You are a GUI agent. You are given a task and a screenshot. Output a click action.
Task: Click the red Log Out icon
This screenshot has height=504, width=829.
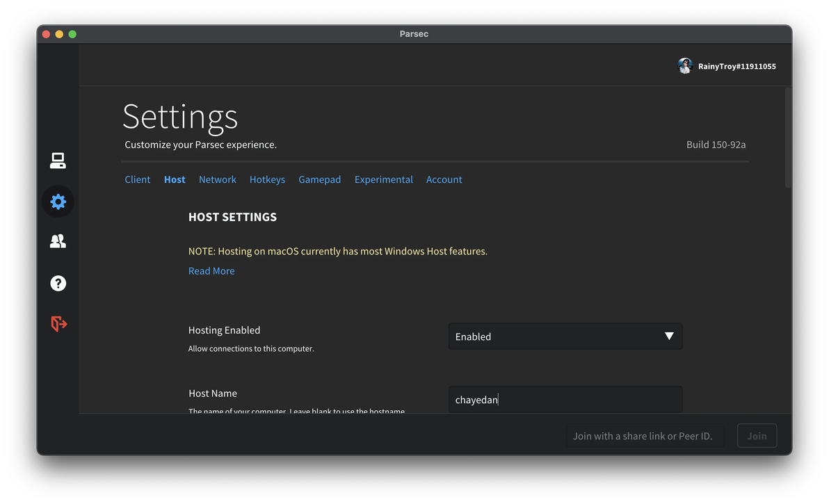[x=58, y=323]
